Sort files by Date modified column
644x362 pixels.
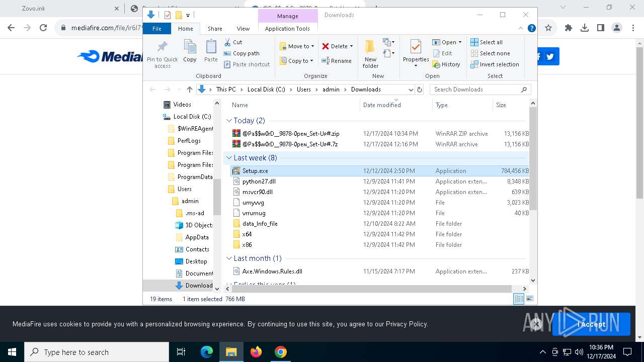click(382, 105)
